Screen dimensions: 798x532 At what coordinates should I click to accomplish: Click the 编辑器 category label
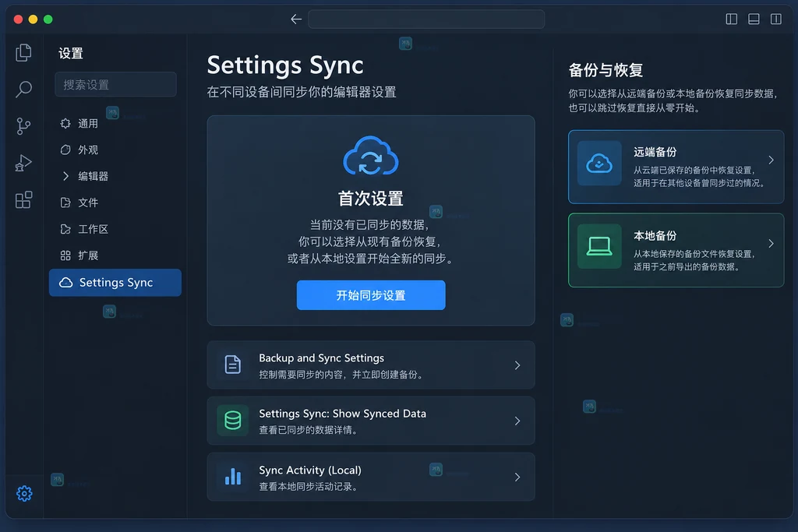(x=93, y=176)
